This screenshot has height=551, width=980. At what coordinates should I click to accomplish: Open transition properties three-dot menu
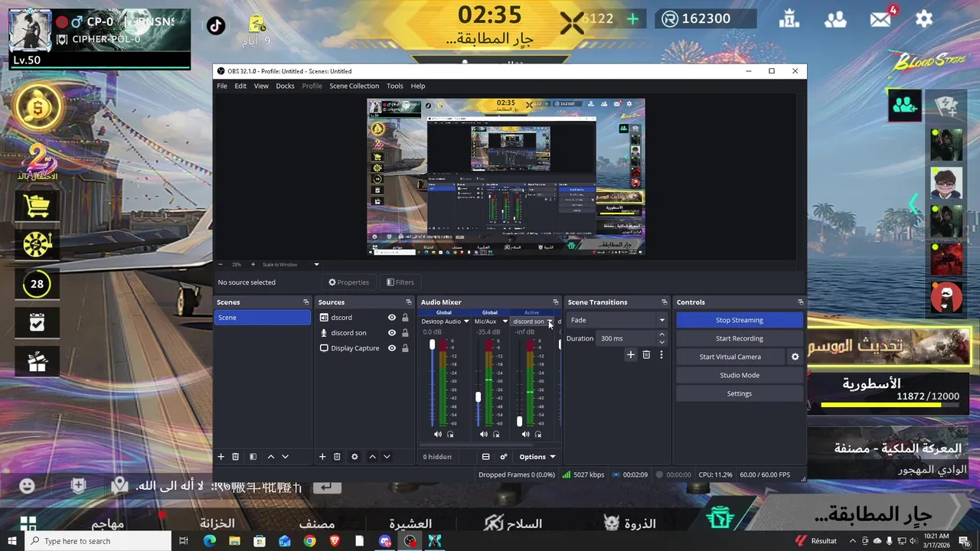point(661,354)
